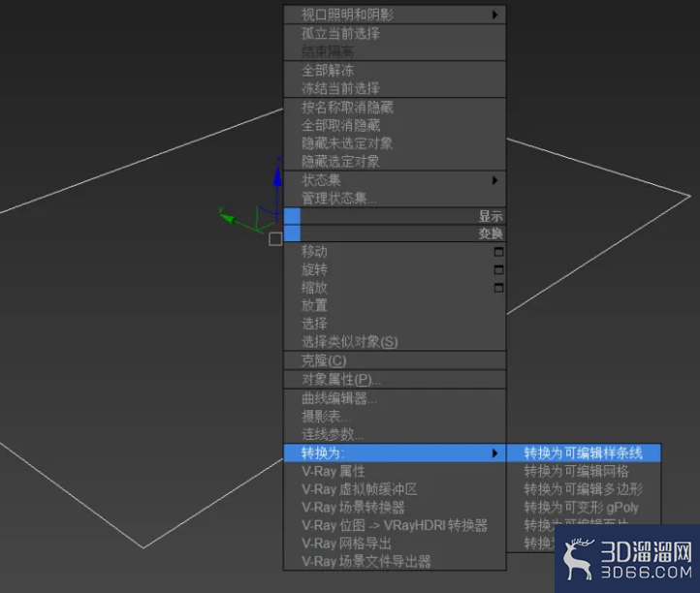This screenshot has height=593, width=700.
Task: Choose 转换为可编辑样条线
Action: pos(584,453)
